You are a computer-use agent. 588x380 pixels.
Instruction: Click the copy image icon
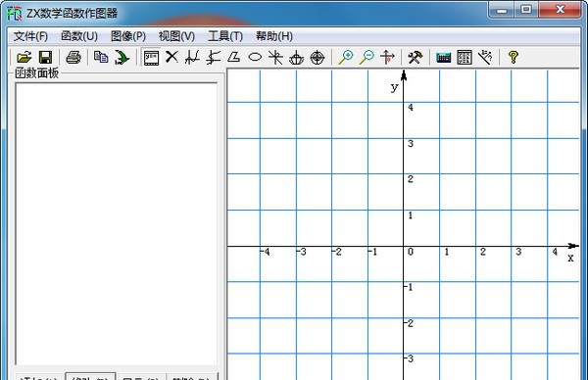coord(101,58)
